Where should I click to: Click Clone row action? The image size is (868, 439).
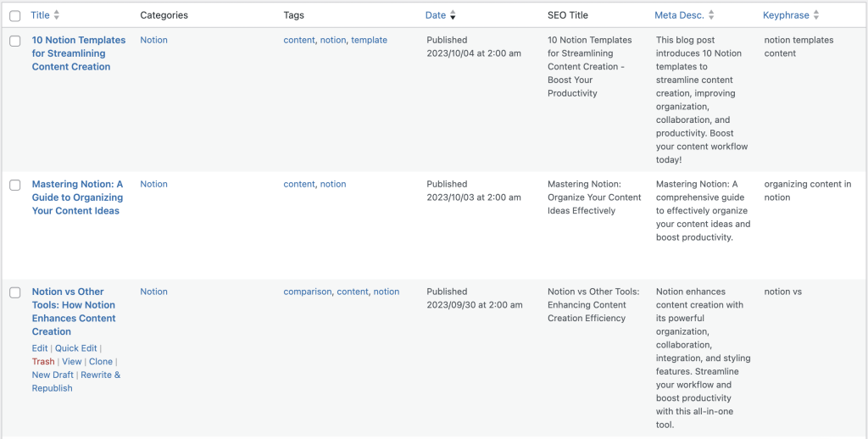(101, 362)
